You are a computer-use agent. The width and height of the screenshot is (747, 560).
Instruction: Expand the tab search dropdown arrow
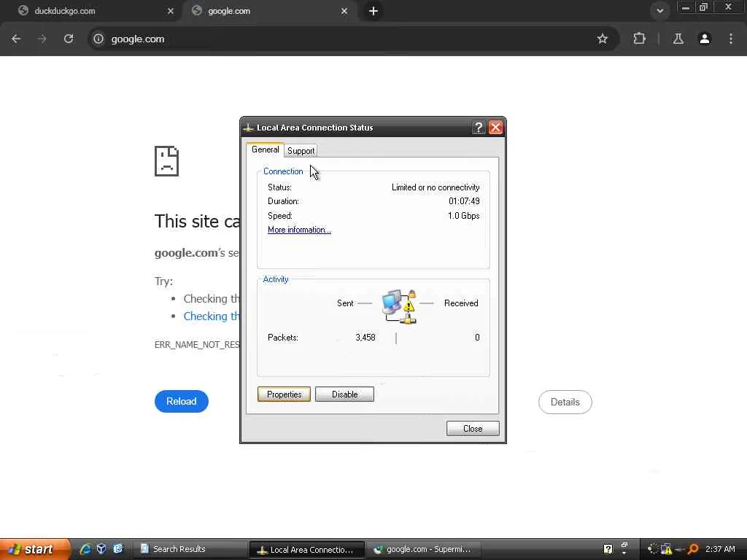click(659, 11)
